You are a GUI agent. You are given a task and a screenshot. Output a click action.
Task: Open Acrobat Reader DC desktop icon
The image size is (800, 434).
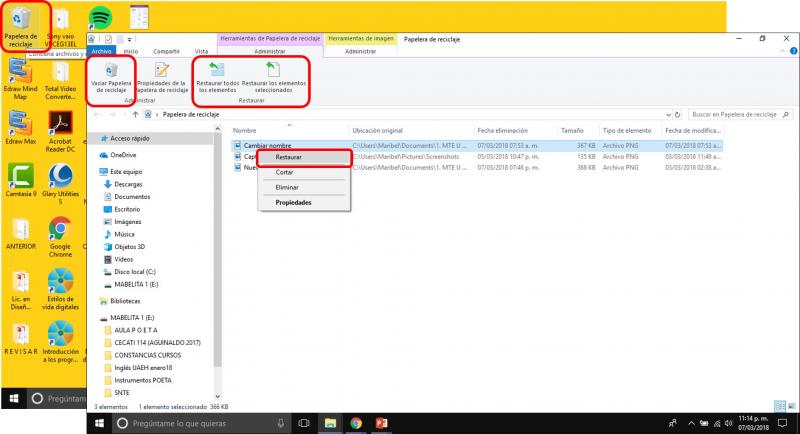[x=60, y=132]
